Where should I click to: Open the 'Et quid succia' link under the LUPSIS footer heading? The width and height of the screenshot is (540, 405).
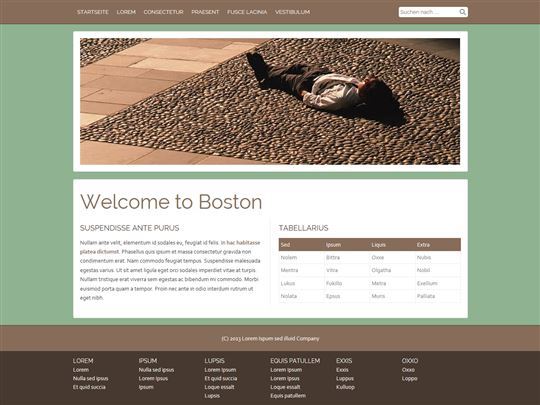coord(221,378)
